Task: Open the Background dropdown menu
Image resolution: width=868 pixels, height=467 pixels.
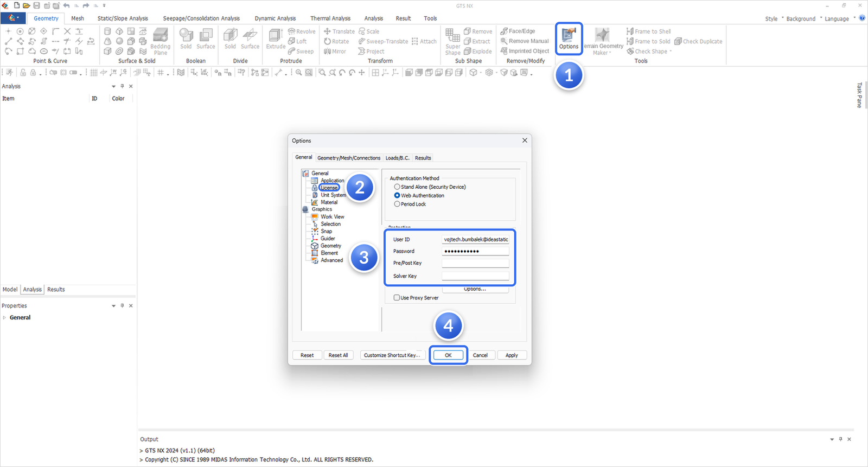Action: pyautogui.click(x=804, y=18)
